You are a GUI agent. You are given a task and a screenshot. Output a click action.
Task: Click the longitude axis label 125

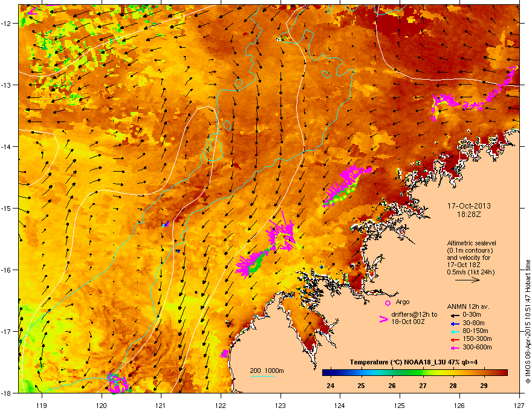coord(400,405)
